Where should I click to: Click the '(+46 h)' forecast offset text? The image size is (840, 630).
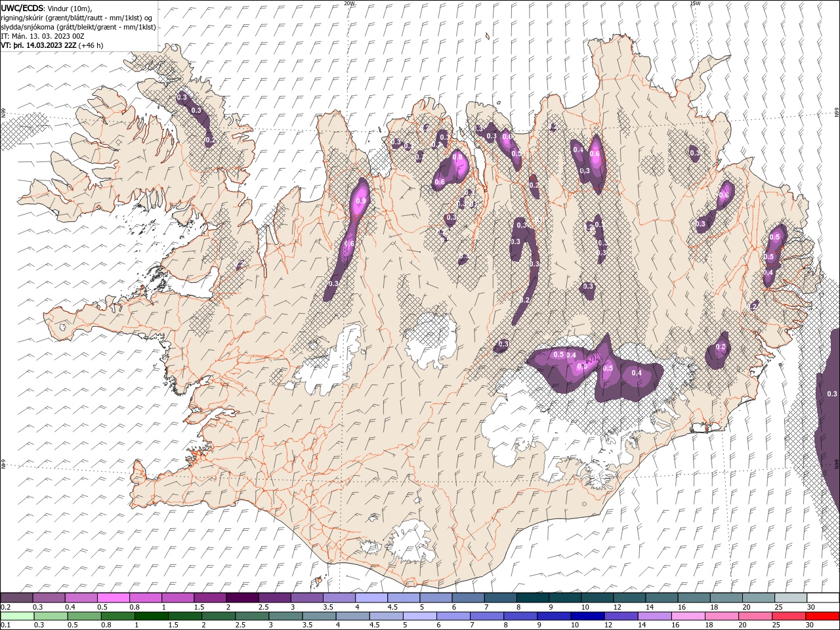click(x=91, y=45)
